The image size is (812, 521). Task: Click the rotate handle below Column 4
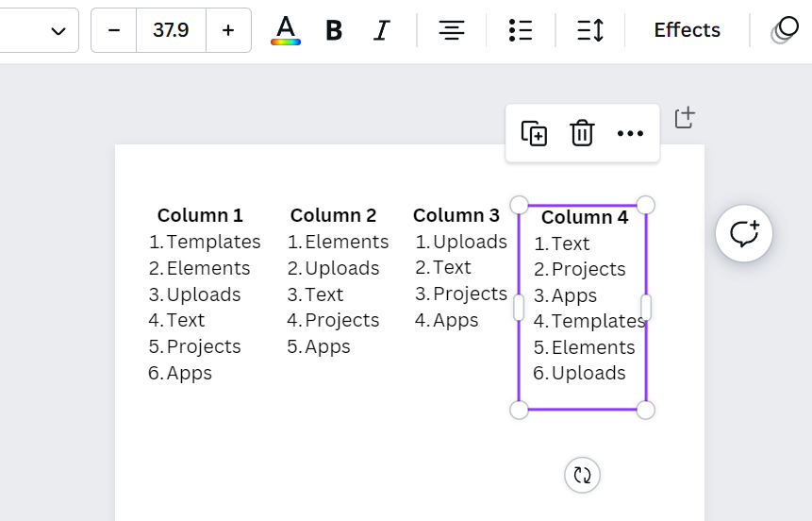(x=582, y=475)
